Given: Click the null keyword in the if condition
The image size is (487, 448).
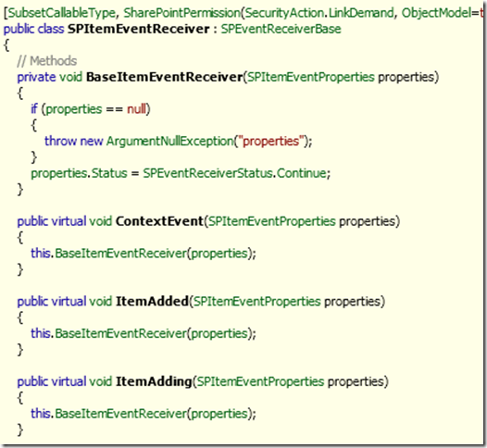Looking at the screenshot, I should [x=136, y=109].
